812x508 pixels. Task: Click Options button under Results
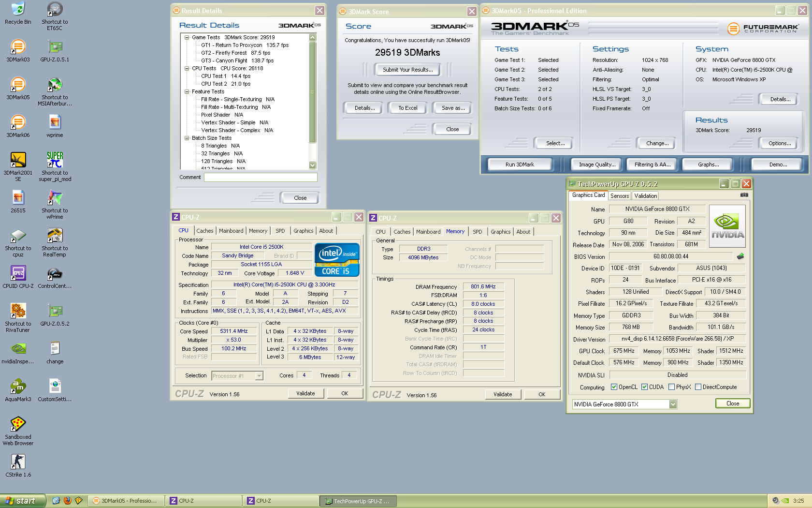coord(779,143)
